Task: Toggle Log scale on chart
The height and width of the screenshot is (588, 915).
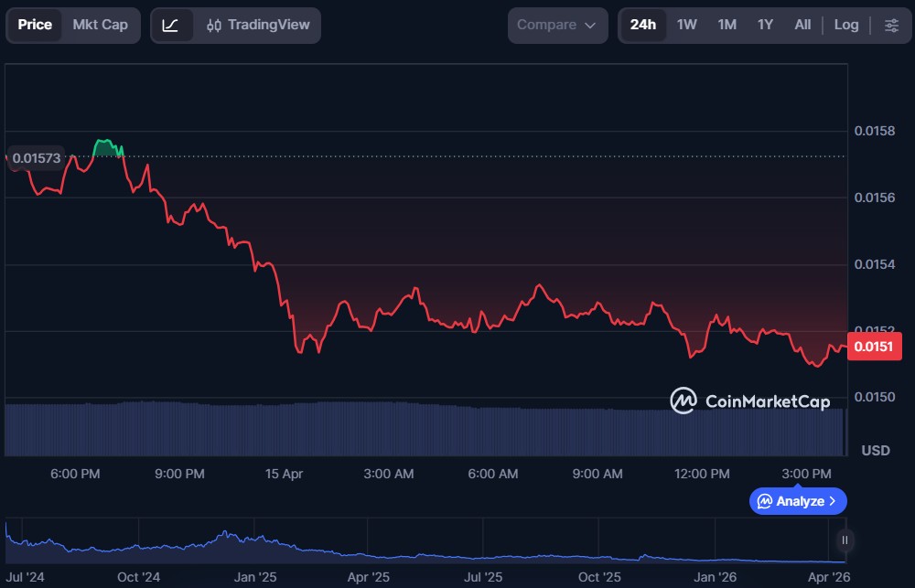Action: click(846, 25)
